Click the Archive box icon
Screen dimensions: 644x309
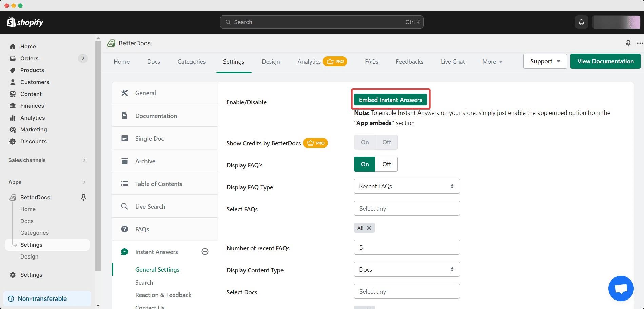[x=124, y=161]
